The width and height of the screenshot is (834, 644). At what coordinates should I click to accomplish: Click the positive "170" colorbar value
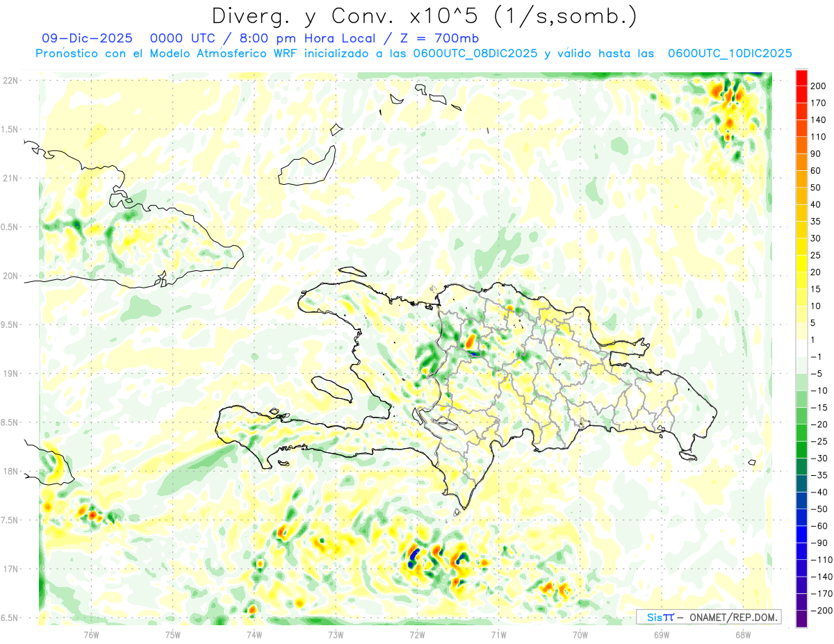click(819, 103)
